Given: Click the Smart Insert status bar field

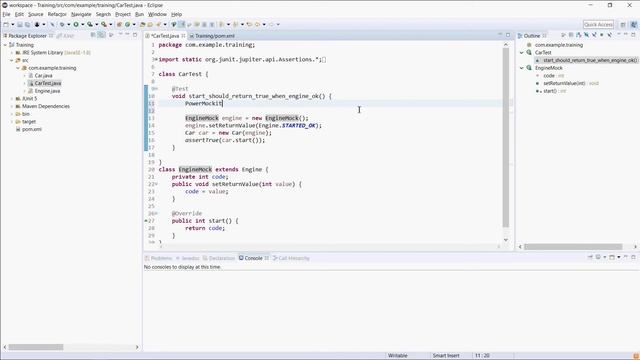Looking at the screenshot, I should click(446, 356).
